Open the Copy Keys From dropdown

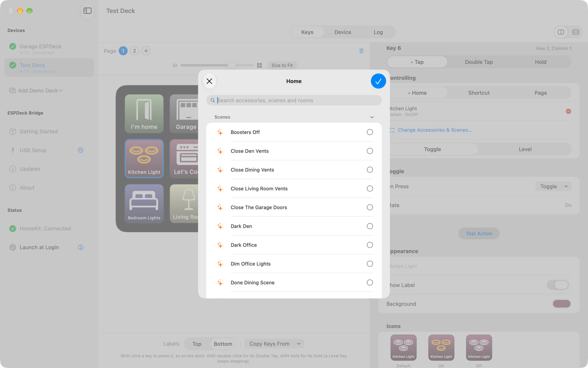274,344
